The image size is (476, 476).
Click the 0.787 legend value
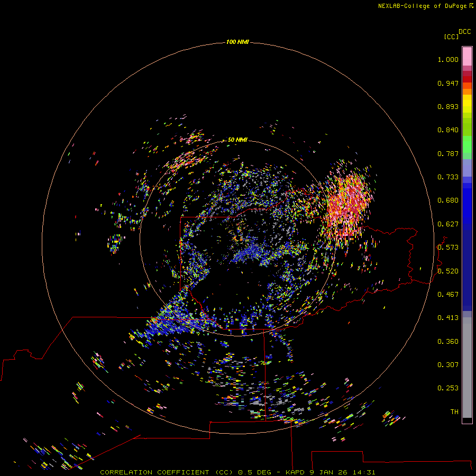coord(448,153)
